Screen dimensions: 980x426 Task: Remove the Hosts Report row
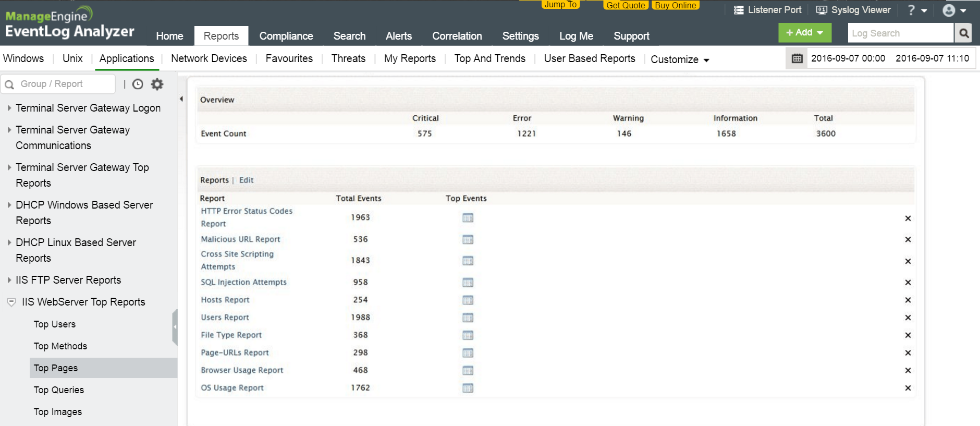[x=908, y=300]
